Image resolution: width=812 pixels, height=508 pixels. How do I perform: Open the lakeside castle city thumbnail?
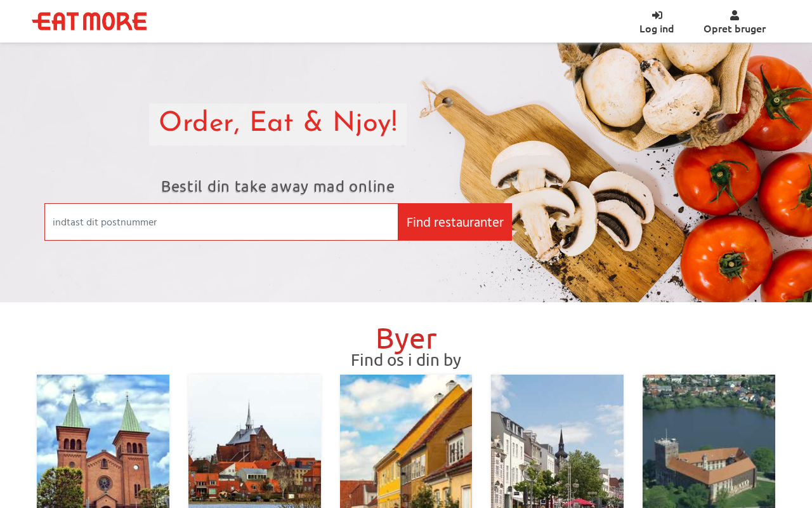[x=709, y=441]
